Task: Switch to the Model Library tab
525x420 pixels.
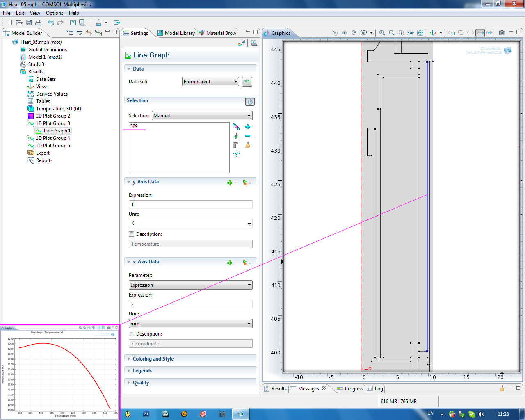Action: [x=176, y=33]
